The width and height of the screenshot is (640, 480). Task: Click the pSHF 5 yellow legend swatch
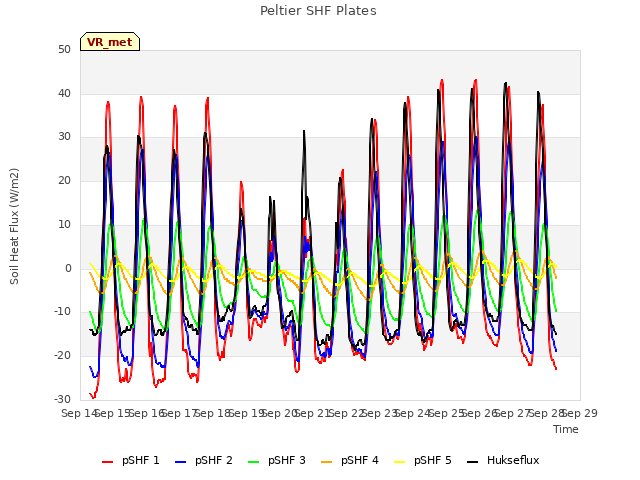(x=400, y=462)
